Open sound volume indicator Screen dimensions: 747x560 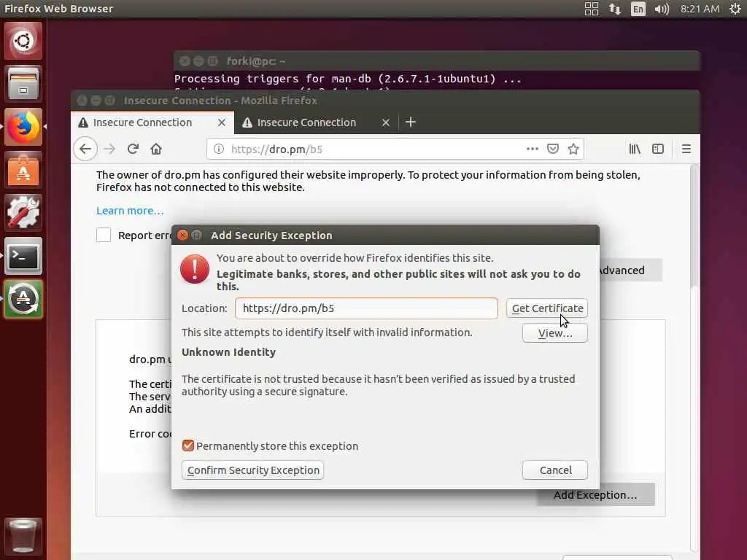click(x=661, y=9)
